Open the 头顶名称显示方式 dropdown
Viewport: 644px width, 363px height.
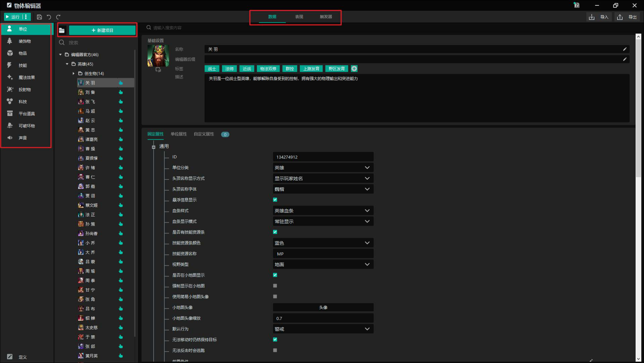323,178
